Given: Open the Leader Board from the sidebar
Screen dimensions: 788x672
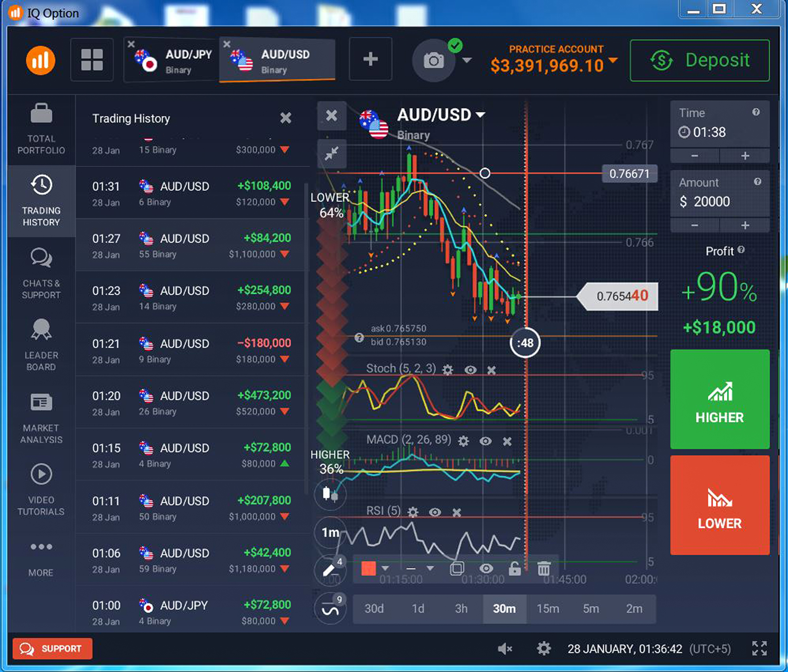Looking at the screenshot, I should (41, 344).
